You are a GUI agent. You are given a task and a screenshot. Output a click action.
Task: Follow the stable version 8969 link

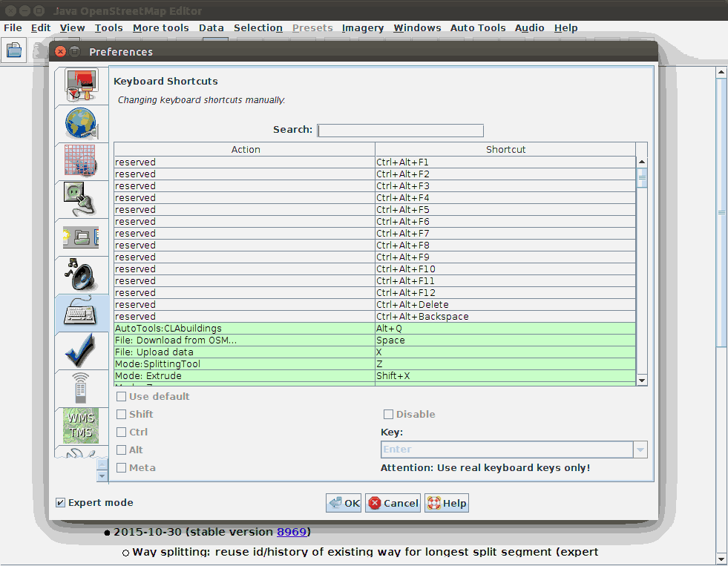coord(292,532)
